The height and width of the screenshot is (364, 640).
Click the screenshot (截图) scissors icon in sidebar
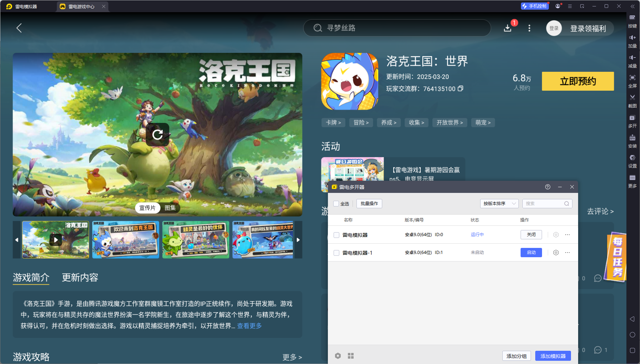click(632, 98)
